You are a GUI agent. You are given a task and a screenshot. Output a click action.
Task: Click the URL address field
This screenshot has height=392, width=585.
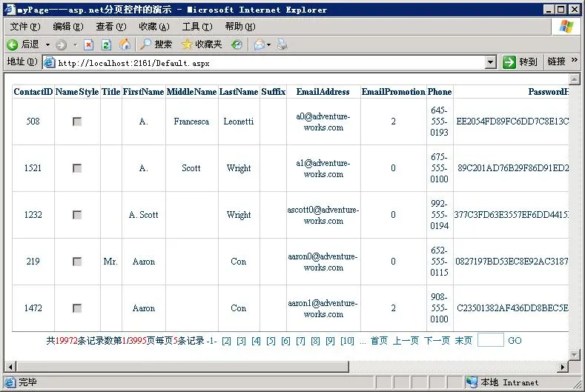click(x=264, y=63)
